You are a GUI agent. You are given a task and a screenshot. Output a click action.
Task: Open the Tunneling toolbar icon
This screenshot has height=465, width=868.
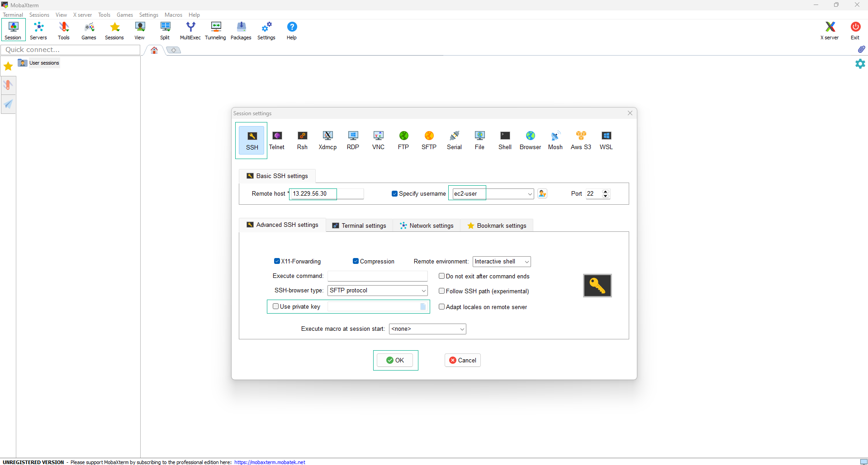tap(216, 30)
